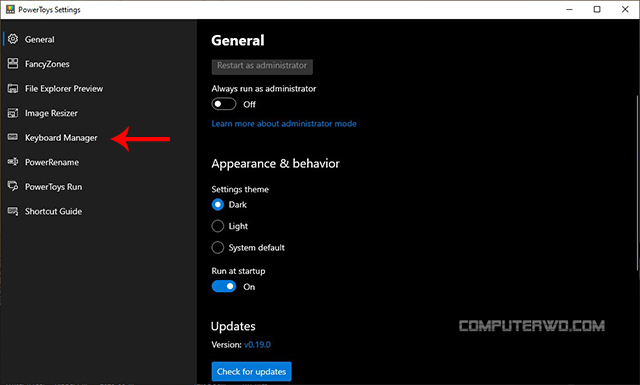
Task: Switch to the Keyboard Manager page
Action: point(61,138)
